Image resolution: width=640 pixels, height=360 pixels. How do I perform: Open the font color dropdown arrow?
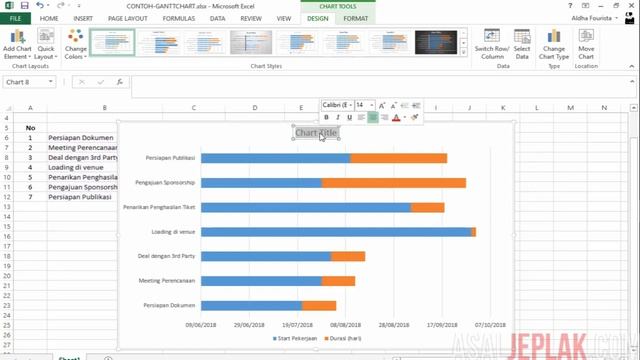click(405, 118)
